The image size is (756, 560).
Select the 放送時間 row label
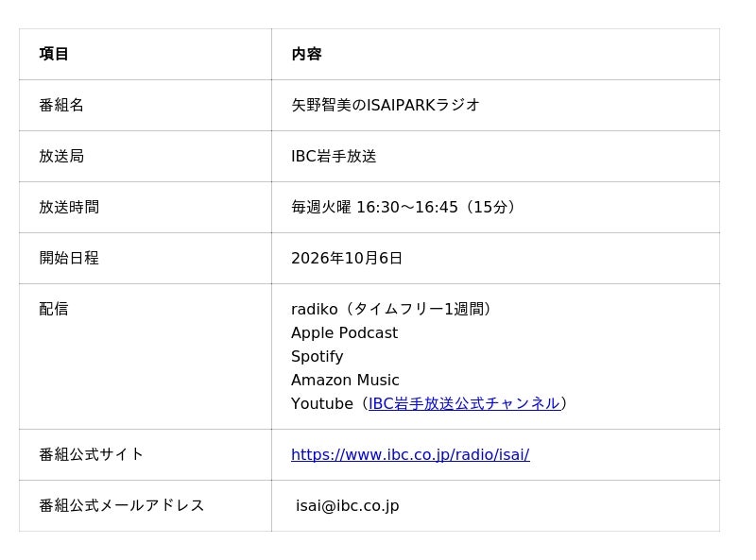[69, 207]
